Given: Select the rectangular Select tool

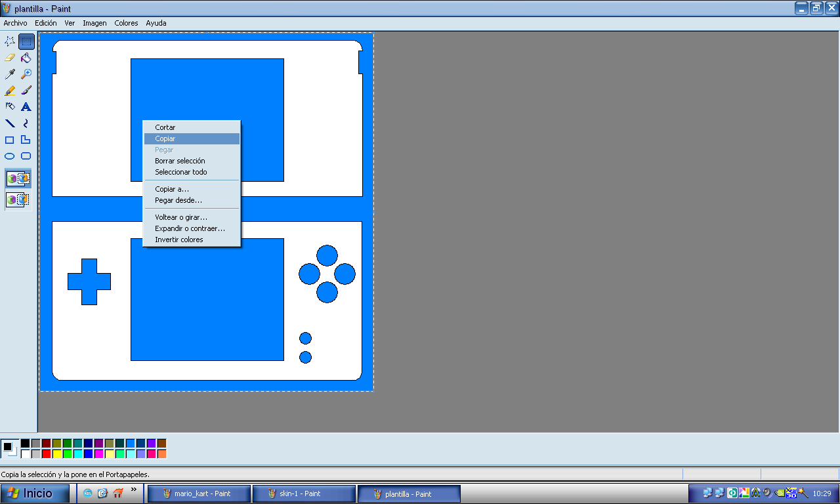Looking at the screenshot, I should (x=26, y=41).
